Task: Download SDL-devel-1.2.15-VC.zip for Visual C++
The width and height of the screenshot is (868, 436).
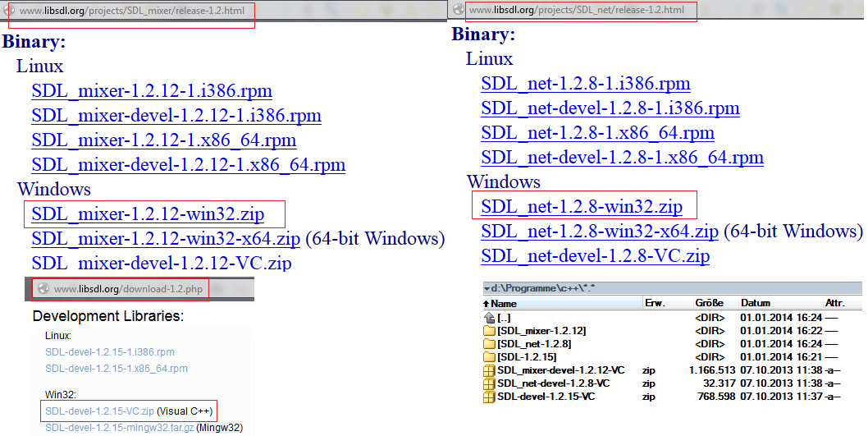Action: [99, 411]
